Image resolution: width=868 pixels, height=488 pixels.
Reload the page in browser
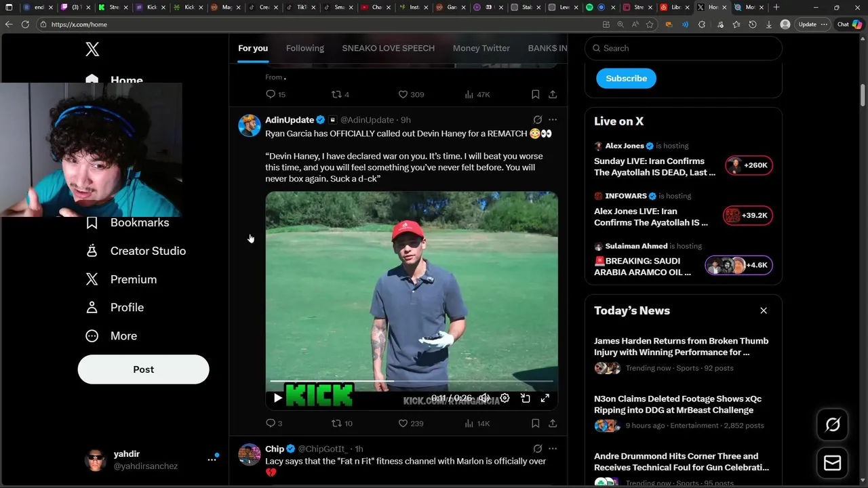25,24
